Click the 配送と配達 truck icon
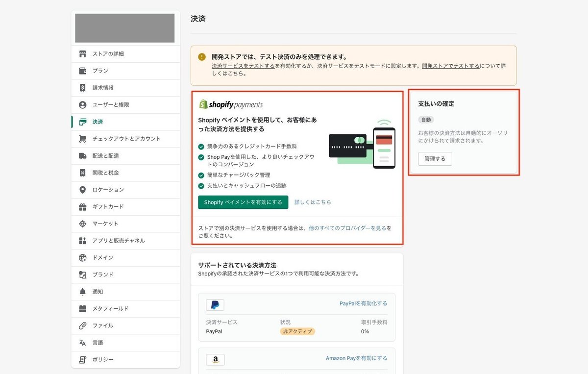The width and height of the screenshot is (588, 374). (x=82, y=156)
